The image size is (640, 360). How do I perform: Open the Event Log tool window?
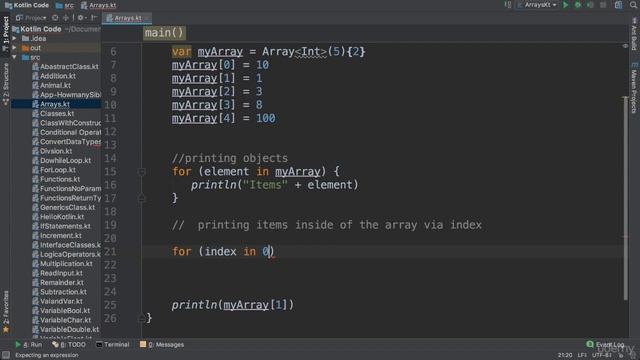[x=605, y=344]
